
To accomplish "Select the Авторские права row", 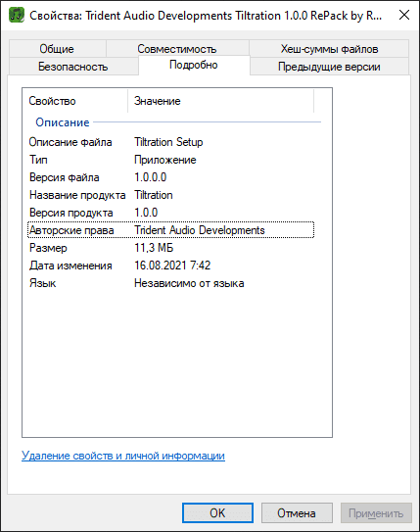I will click(171, 230).
